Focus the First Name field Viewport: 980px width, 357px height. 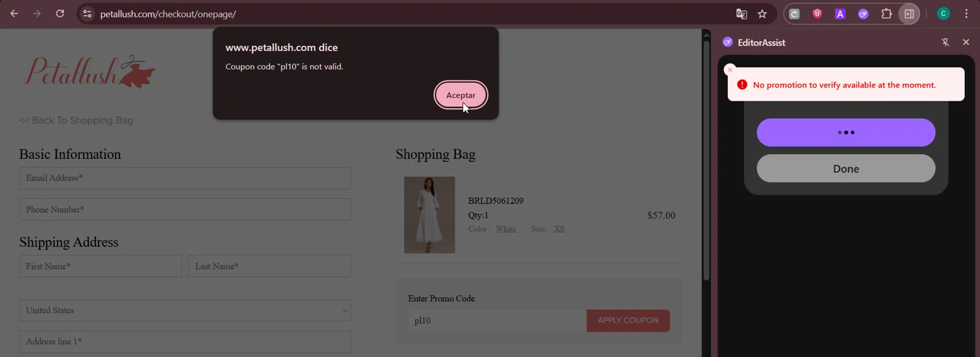[x=101, y=266]
